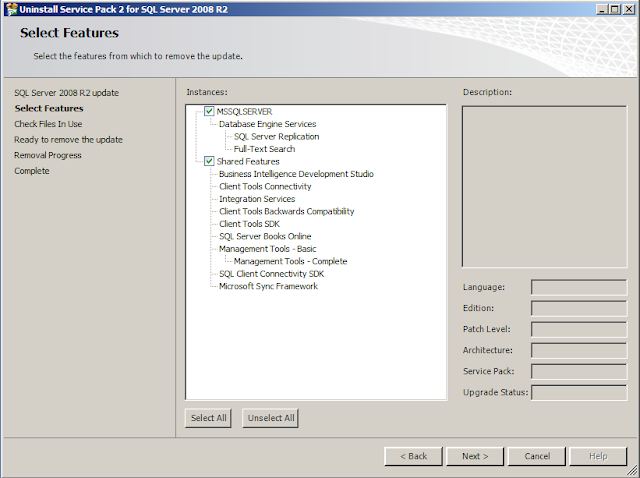This screenshot has width=640, height=478.
Task: Uncheck the Shared Features checkbox
Action: (209, 161)
